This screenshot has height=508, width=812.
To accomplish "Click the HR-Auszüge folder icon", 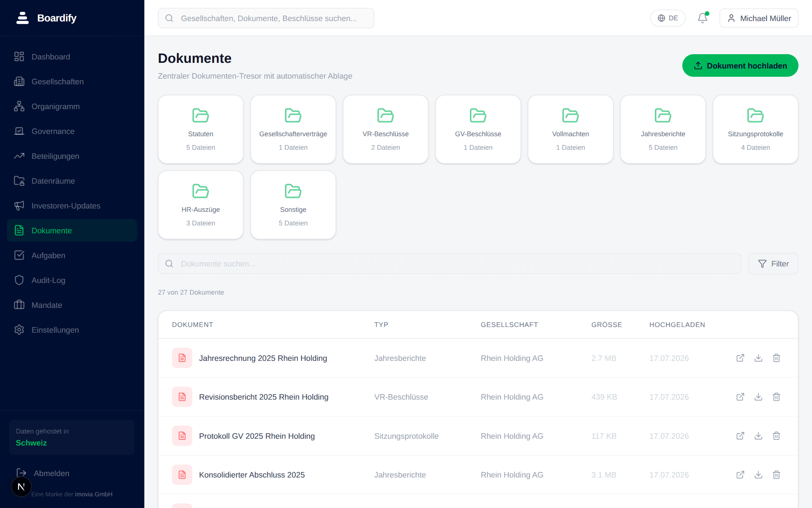I will pos(201,191).
